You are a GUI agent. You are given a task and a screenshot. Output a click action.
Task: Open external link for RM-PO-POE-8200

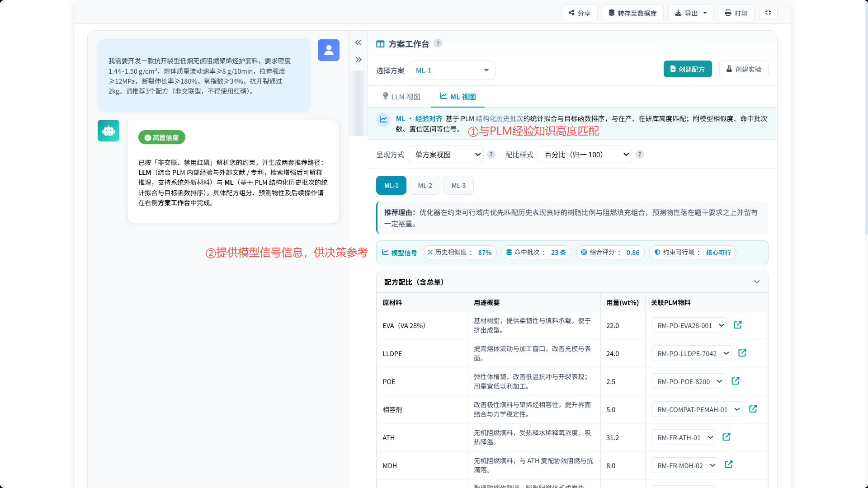tap(736, 381)
